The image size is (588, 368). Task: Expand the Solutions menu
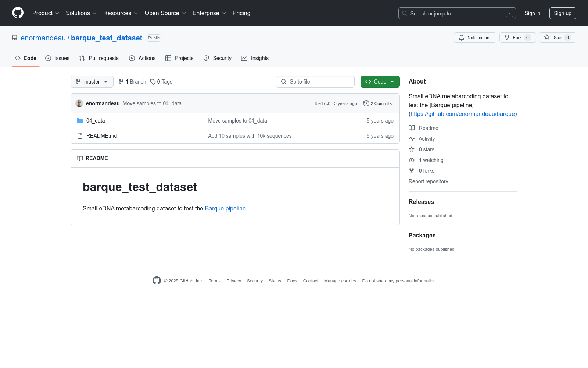coord(81,13)
